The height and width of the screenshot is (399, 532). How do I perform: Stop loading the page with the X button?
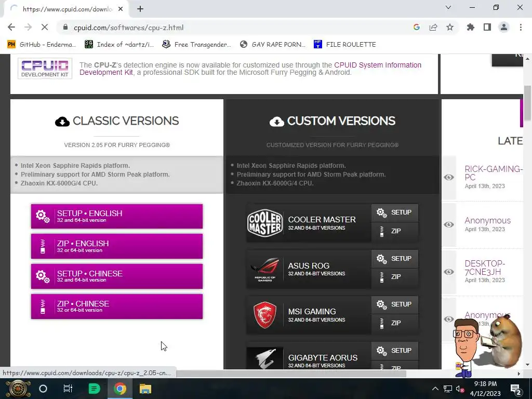click(x=45, y=28)
